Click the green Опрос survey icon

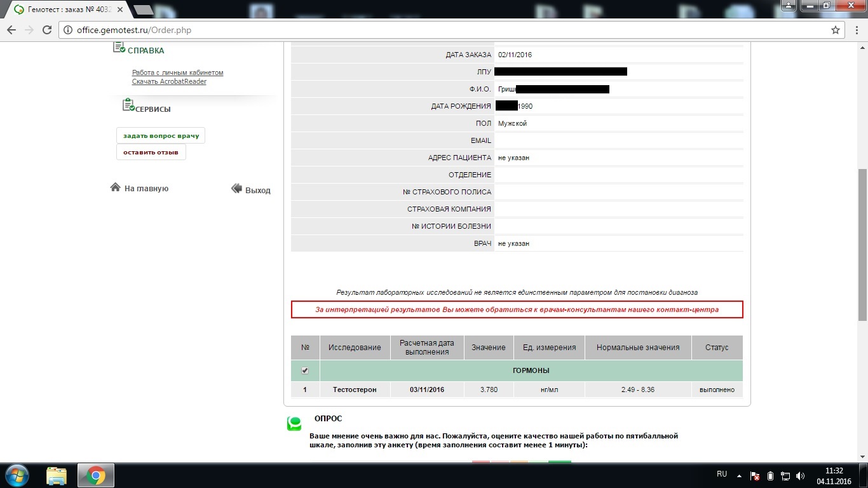tap(294, 424)
